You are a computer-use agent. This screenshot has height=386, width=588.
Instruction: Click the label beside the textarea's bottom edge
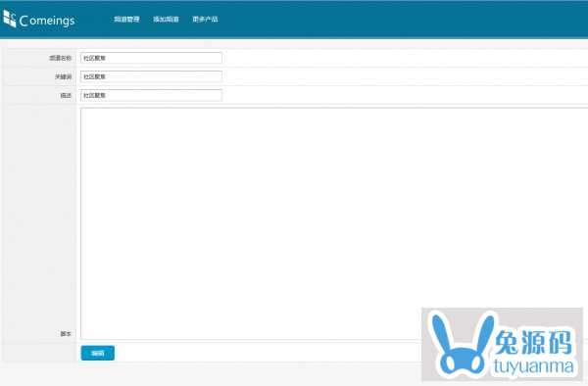pyautogui.click(x=66, y=333)
